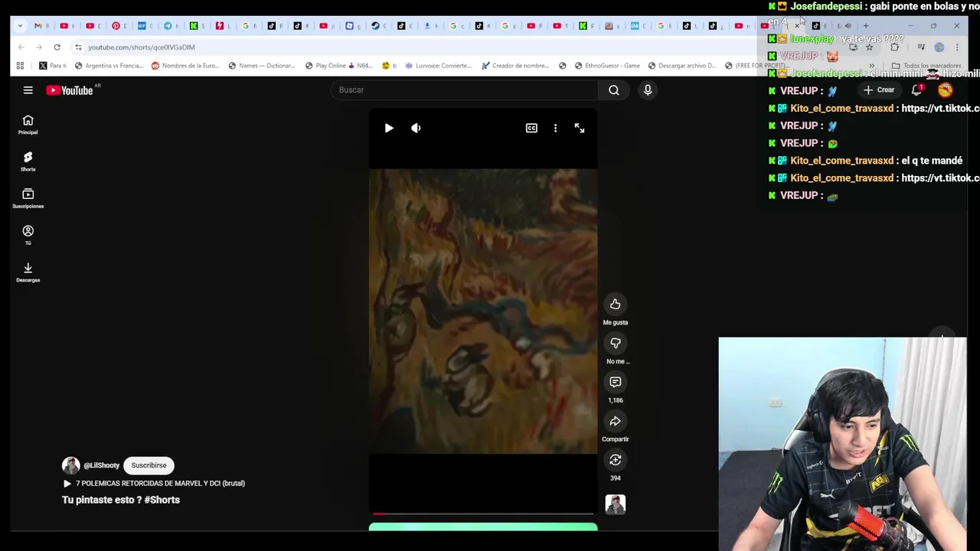
Task: Go back in browser history
Action: coord(21,47)
